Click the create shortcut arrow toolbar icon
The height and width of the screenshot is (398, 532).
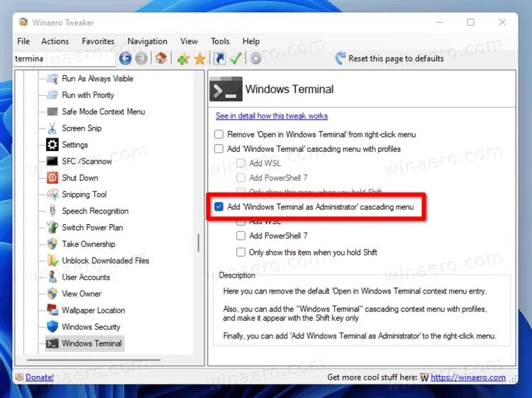click(219, 58)
